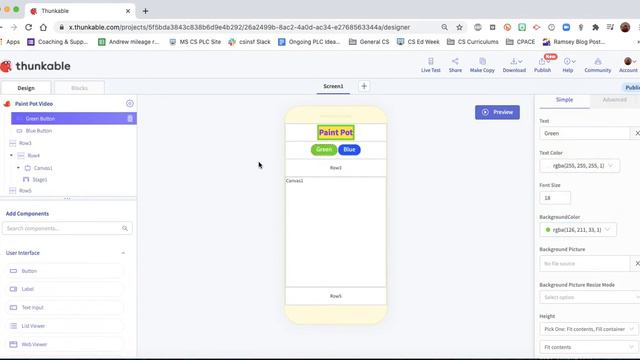Image resolution: width=640 pixels, height=360 pixels.
Task: Open the CS Ed Week bookmark
Action: (x=418, y=42)
